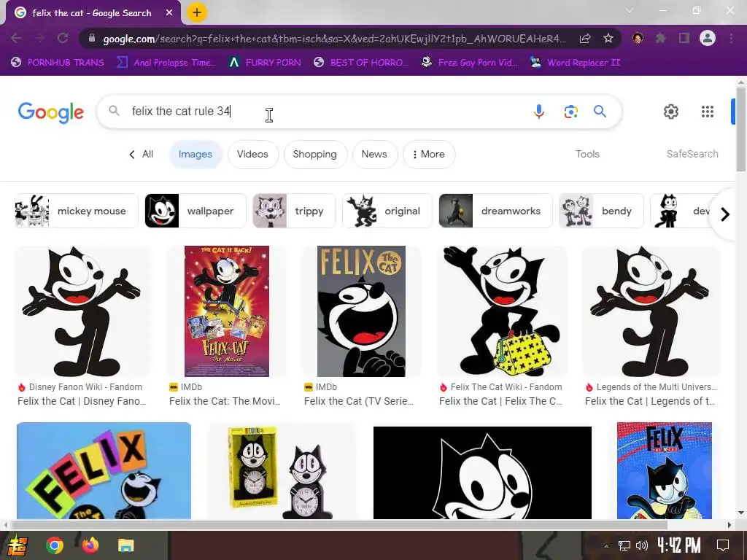This screenshot has height=560, width=747.
Task: Click 'Felix the Cat (TV Serie...' title
Action: [x=359, y=402]
